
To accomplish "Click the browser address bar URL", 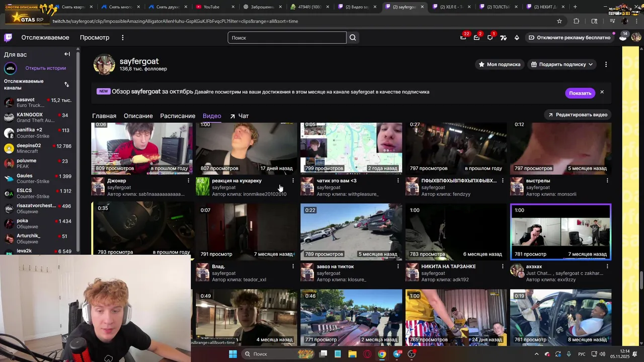I will click(175, 21).
